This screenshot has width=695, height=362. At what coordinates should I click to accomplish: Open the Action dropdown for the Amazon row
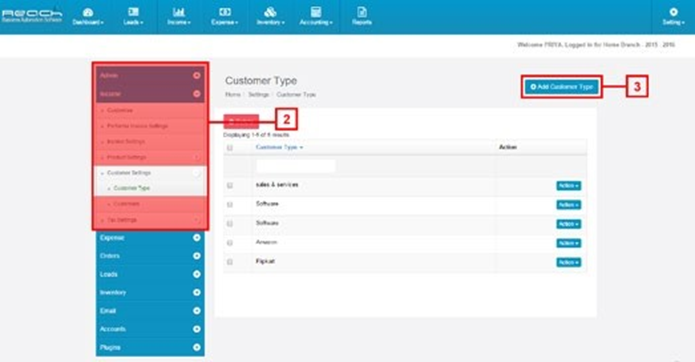(569, 243)
